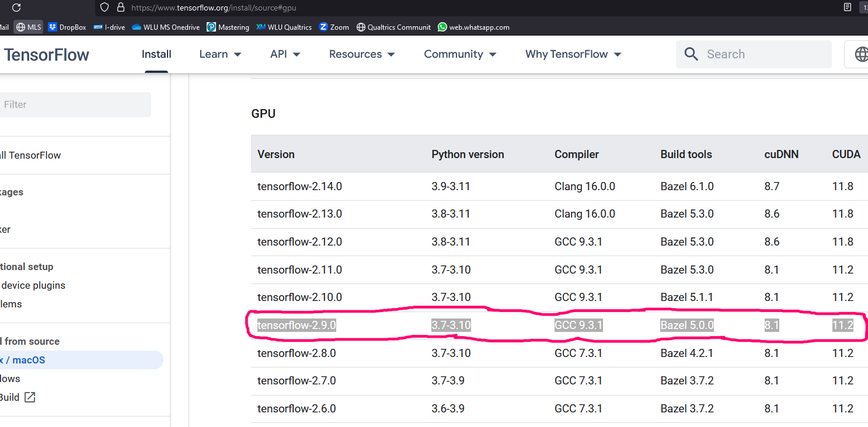The image size is (868, 427).
Task: Click the Bazel 5.1.1 cell
Action: tap(687, 297)
